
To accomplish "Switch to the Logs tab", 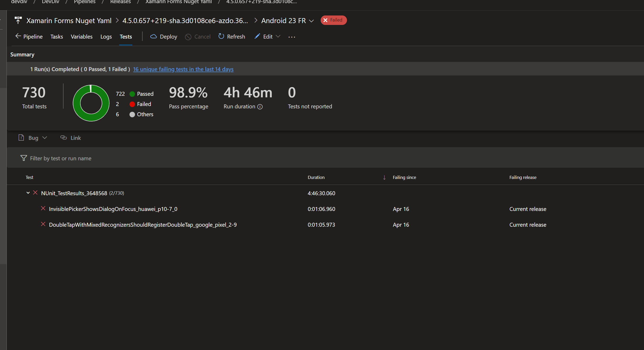I will 106,36.
